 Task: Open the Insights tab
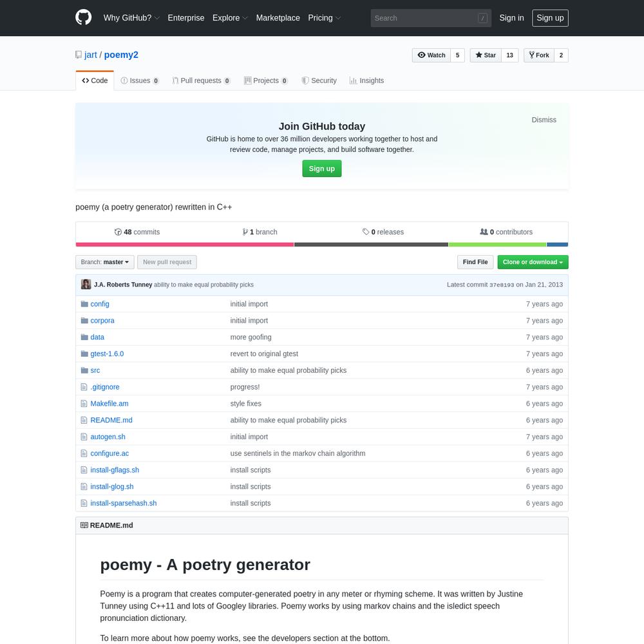[366, 80]
